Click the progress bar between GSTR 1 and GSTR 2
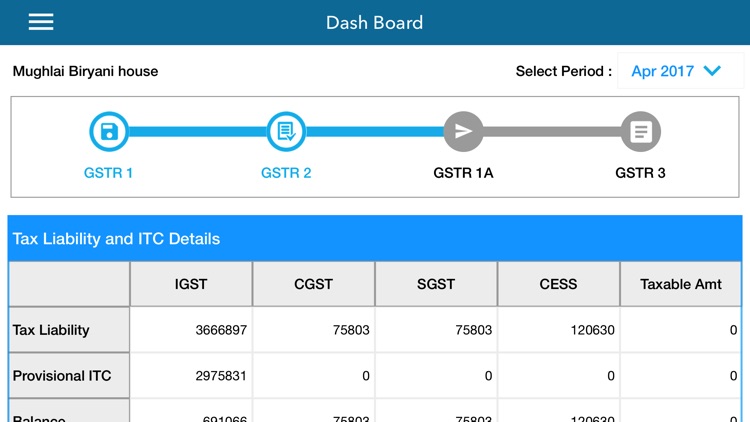 click(x=198, y=131)
